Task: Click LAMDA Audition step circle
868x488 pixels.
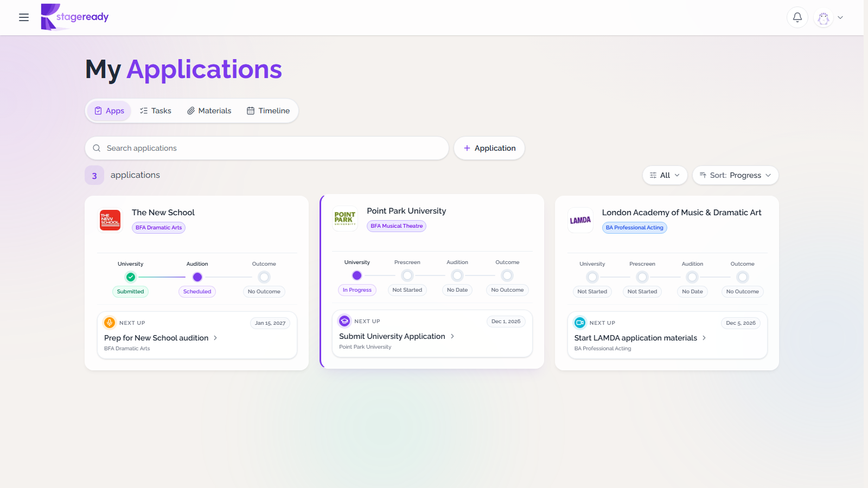Action: click(x=692, y=277)
